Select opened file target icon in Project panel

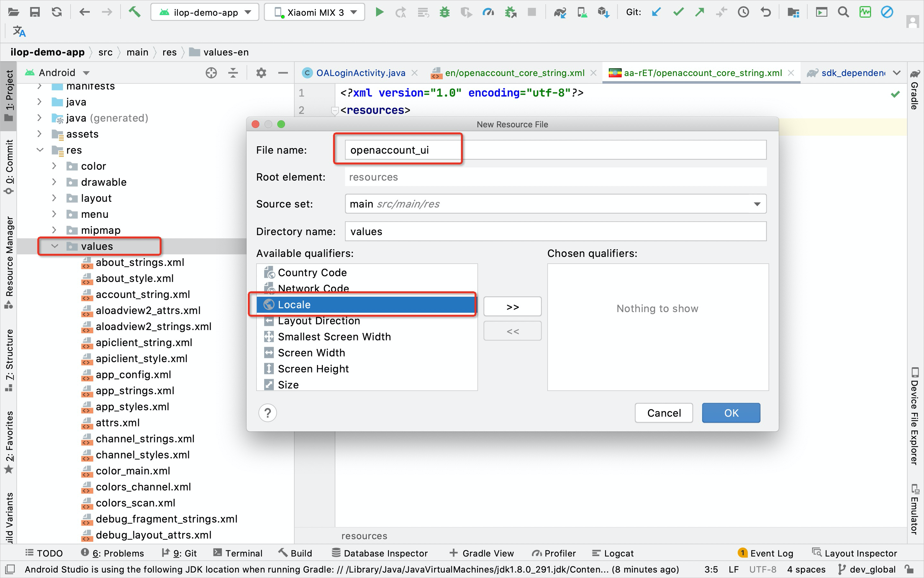point(211,72)
